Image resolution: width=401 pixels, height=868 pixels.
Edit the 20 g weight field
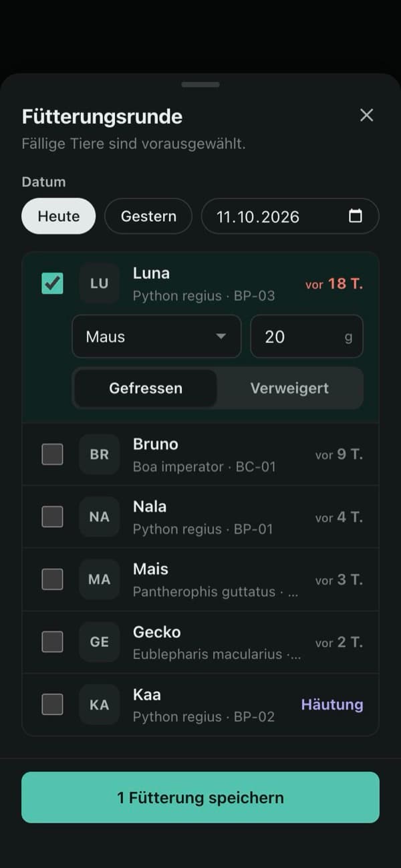pos(307,337)
